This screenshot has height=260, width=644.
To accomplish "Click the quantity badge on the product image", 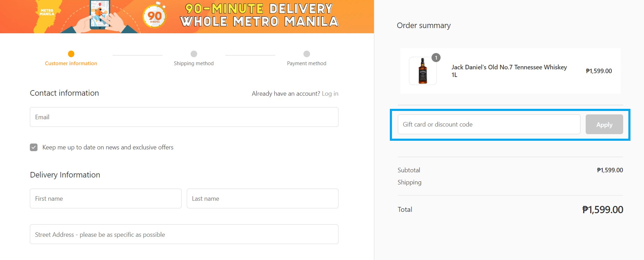I will pos(435,58).
